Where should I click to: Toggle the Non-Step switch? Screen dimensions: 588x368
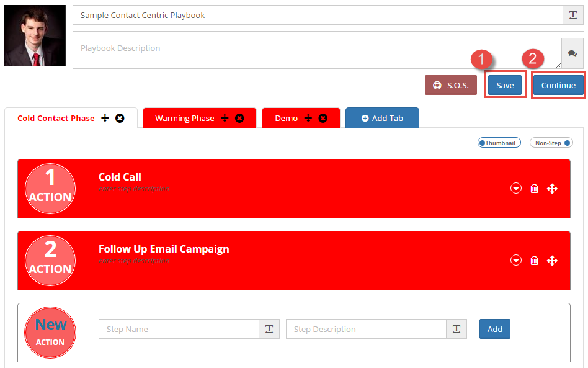[551, 143]
